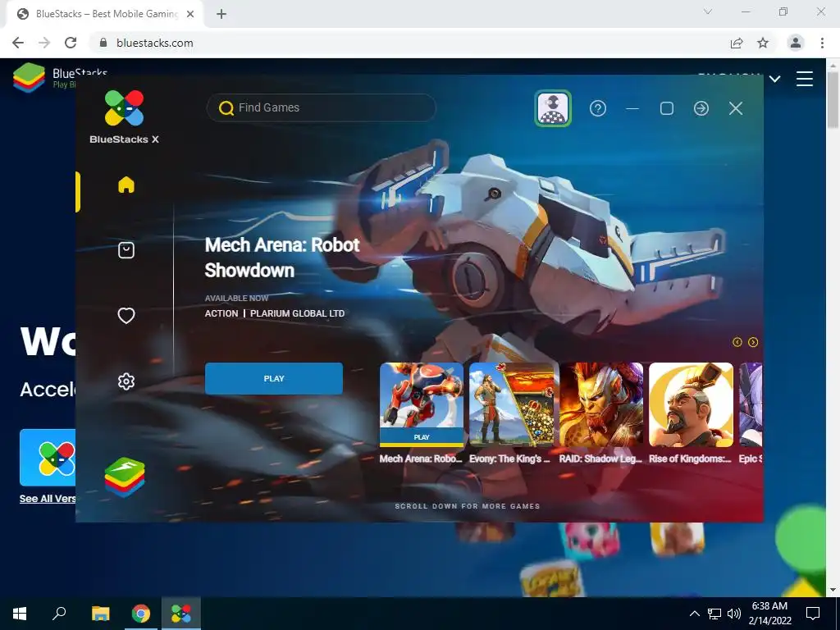Viewport: 840px width, 630px height.
Task: Switch to BlueStacks X on the taskbar
Action: 181,614
